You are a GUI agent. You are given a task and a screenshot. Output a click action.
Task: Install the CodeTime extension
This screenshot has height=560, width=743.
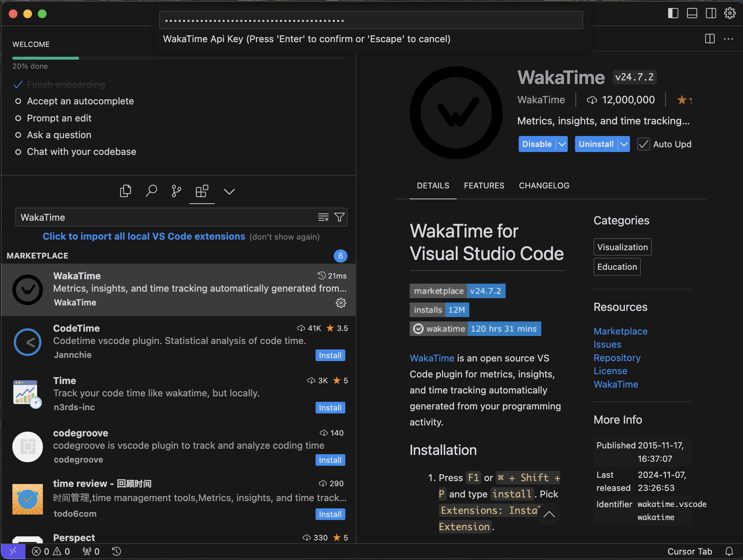point(330,355)
